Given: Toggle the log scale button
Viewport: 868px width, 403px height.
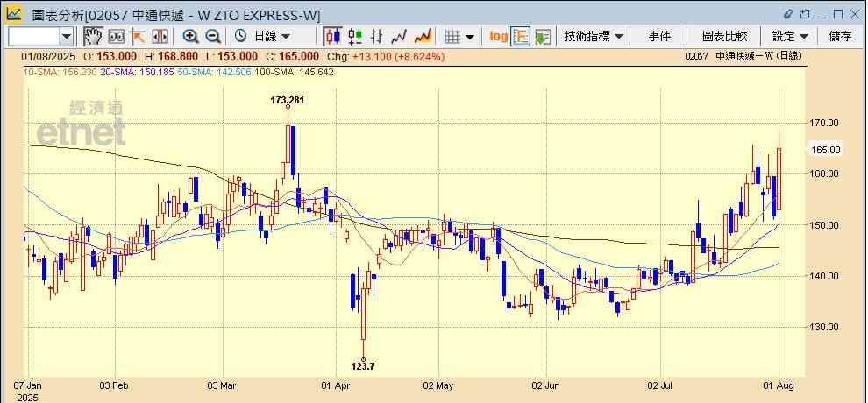Looking at the screenshot, I should click(x=498, y=37).
